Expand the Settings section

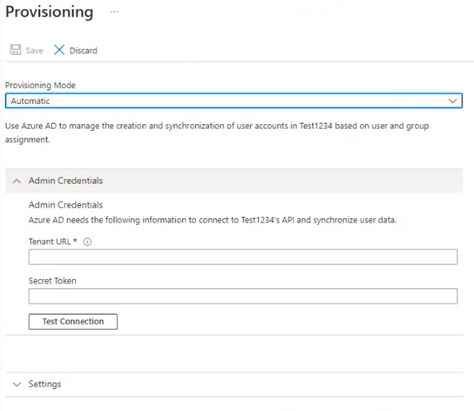pos(234,384)
